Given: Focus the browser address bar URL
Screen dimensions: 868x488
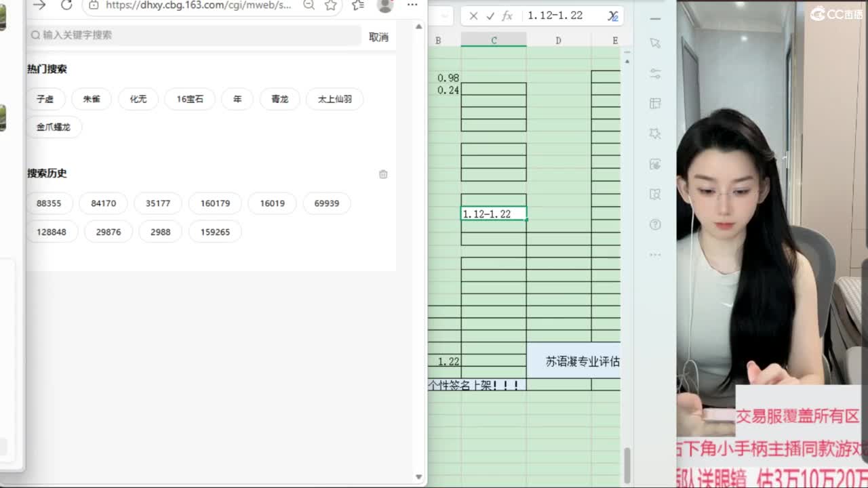Looking at the screenshot, I should point(199,5).
